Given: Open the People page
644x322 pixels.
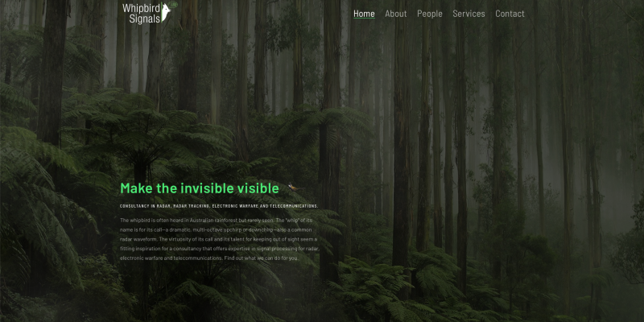Looking at the screenshot, I should 430,14.
